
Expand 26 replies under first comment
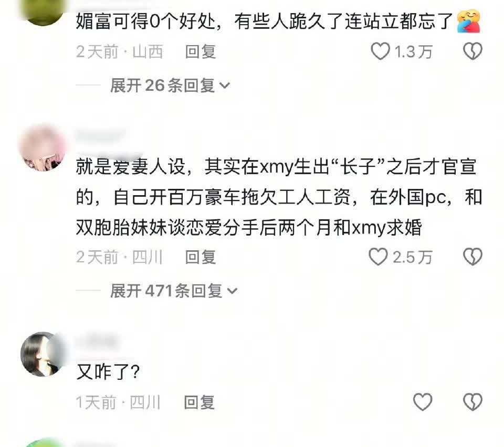(170, 86)
